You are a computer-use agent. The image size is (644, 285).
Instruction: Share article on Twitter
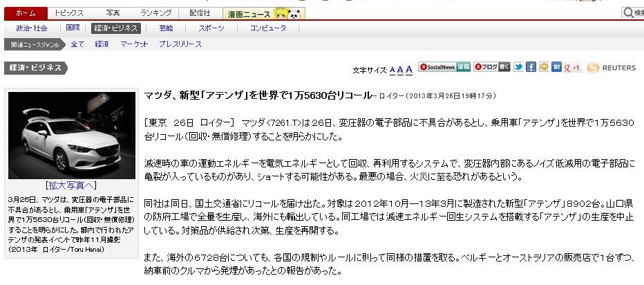(518, 67)
